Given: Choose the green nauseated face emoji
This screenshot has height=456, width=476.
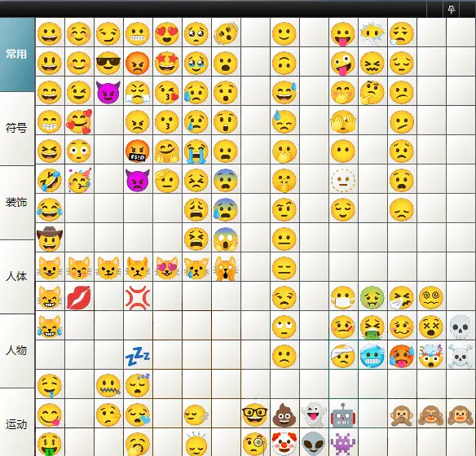Looking at the screenshot, I should (x=372, y=297).
